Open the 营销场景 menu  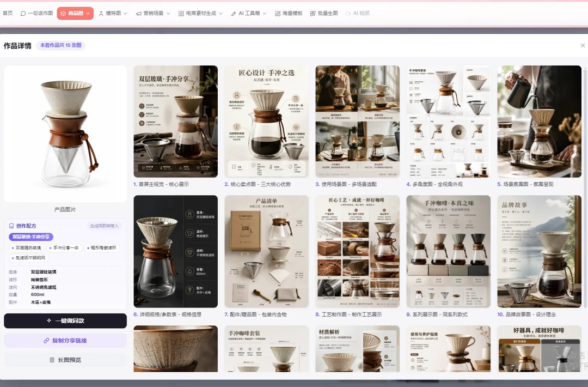click(153, 13)
